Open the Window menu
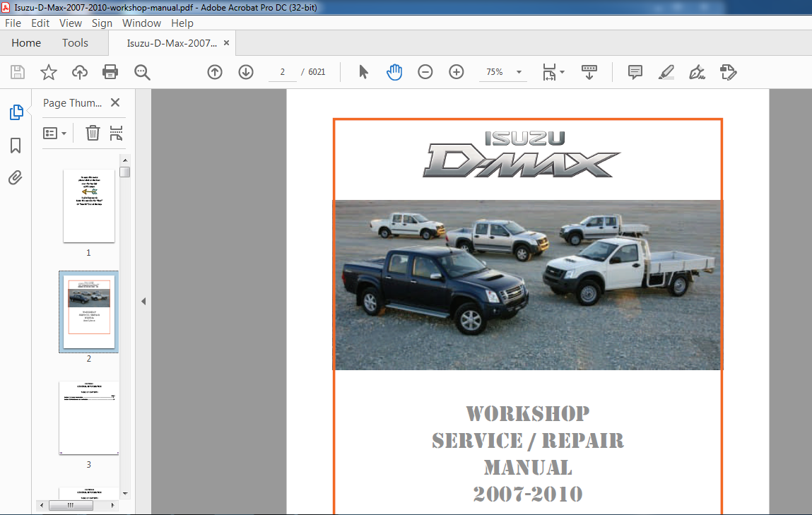The image size is (812, 515). (141, 23)
